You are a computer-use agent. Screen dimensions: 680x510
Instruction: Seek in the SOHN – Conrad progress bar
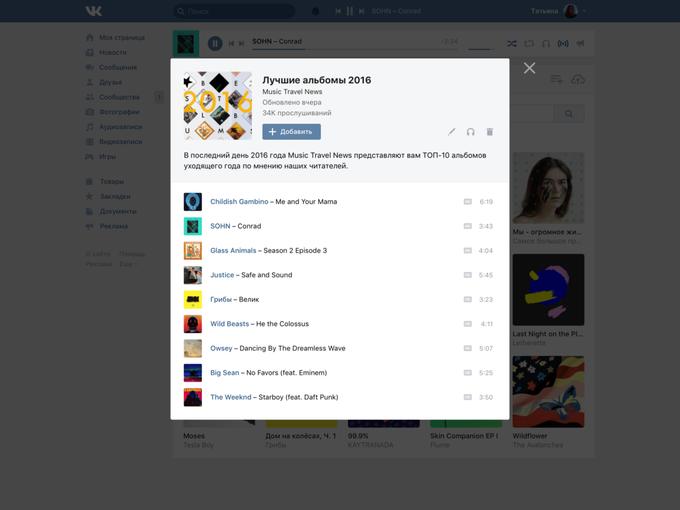[355, 49]
